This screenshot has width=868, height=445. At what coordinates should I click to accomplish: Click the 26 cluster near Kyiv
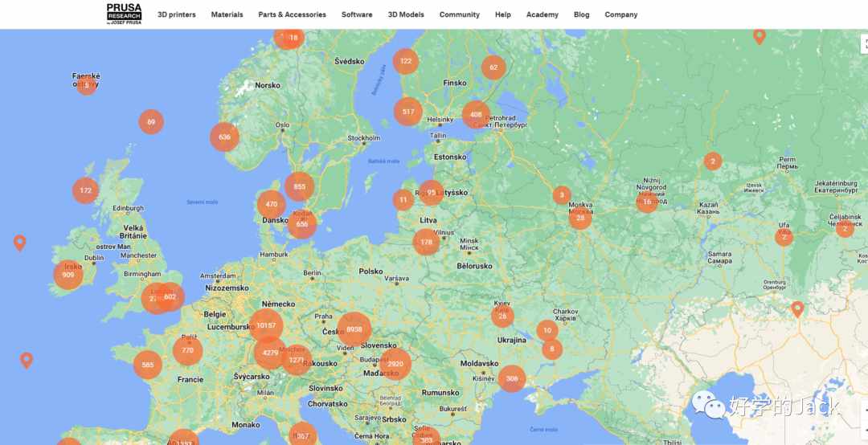tap(502, 316)
